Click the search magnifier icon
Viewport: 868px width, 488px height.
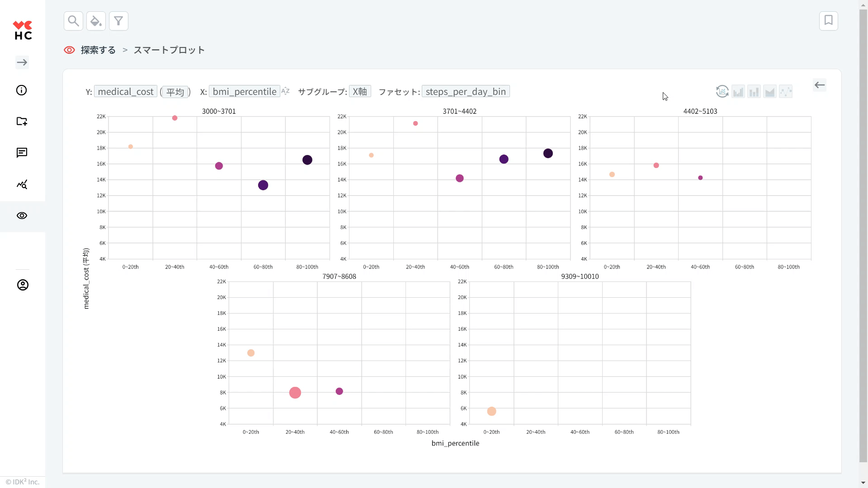(73, 21)
